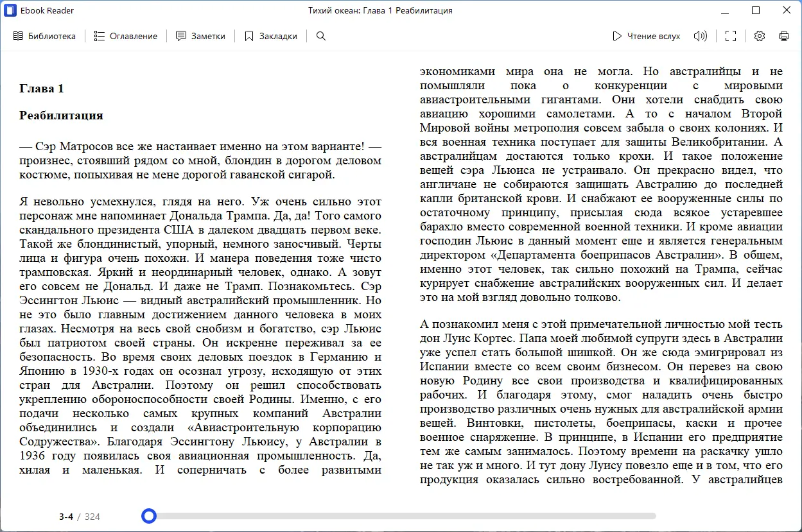Screen dimensions: 802x532
Task: Toggle fullscreen reading mode
Action: coord(731,36)
